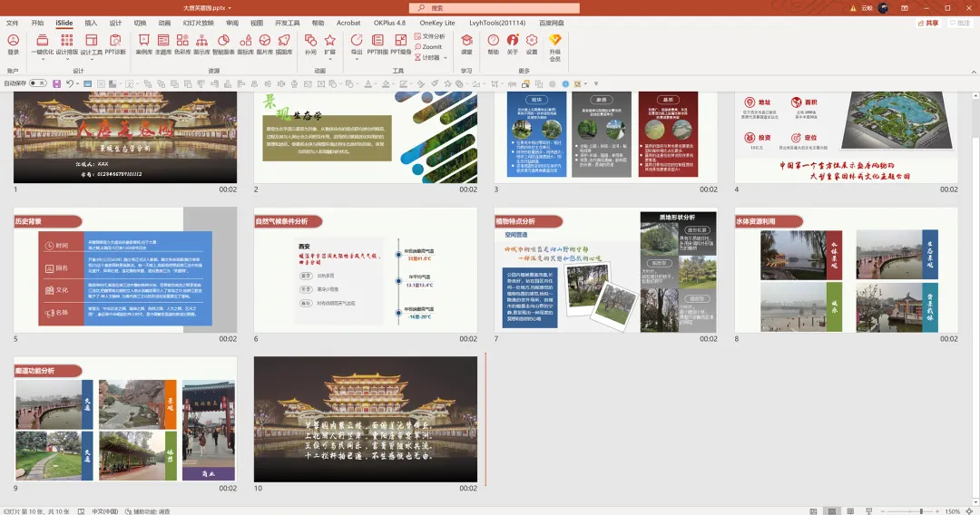The image size is (980, 515).
Task: Open the 图标库 icon library
Action: click(x=246, y=44)
